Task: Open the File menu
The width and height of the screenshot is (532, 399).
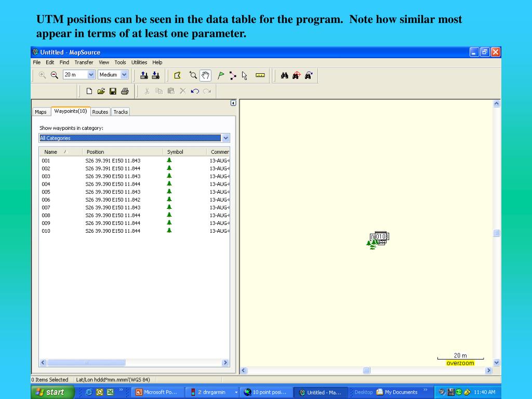Action: click(x=37, y=62)
